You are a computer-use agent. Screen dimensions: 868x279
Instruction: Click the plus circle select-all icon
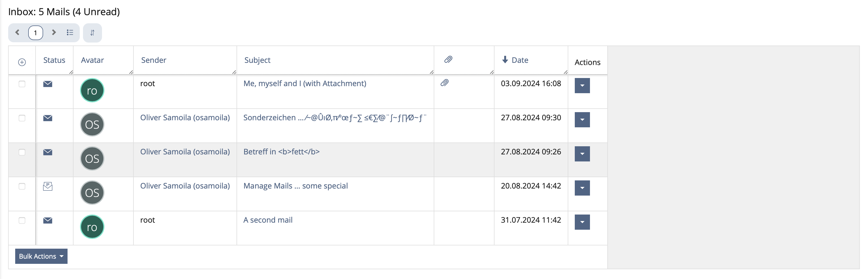point(22,62)
